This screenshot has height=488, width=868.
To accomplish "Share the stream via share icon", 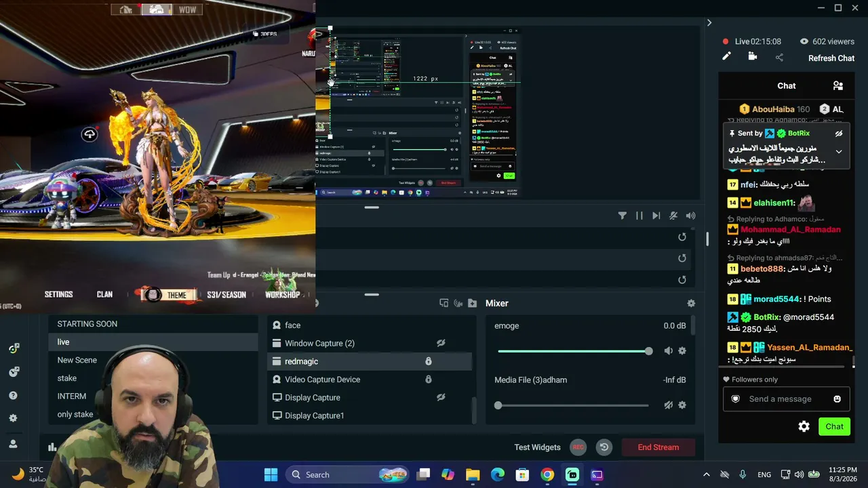I will (778, 58).
